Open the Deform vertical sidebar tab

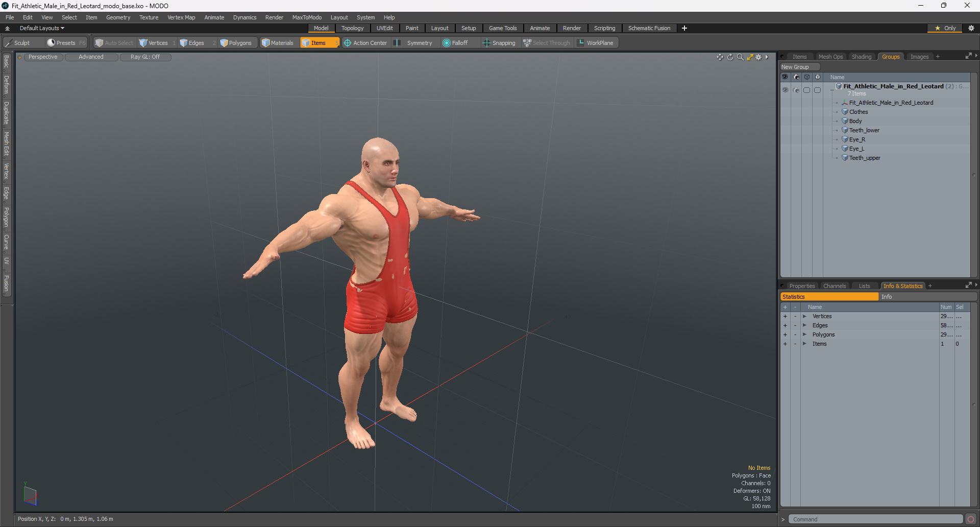(6, 85)
